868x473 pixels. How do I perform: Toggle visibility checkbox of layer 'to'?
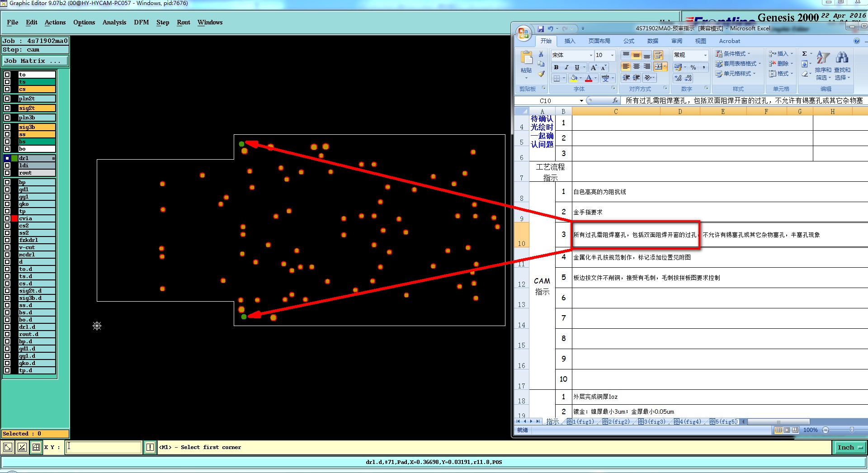click(7, 75)
